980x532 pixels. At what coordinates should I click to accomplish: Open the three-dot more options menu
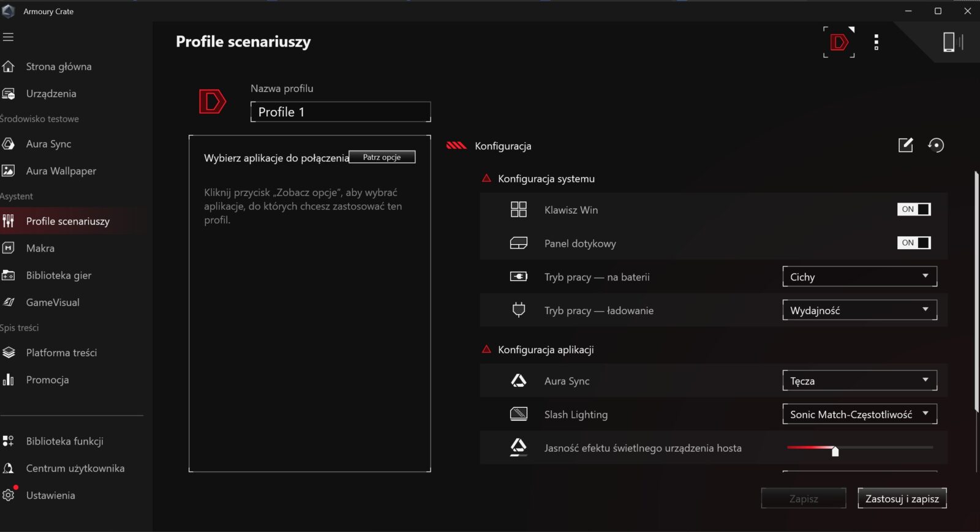[x=876, y=42]
